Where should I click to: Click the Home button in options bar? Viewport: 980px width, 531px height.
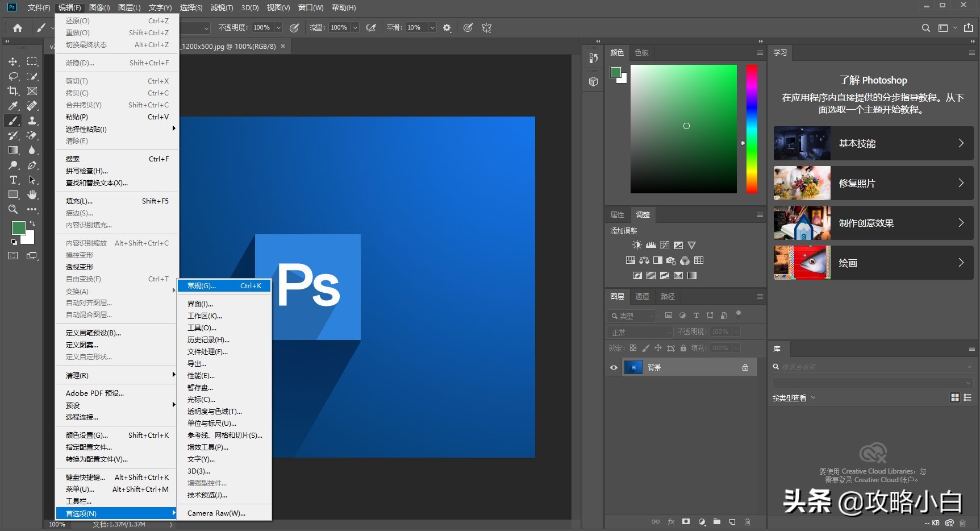pyautogui.click(x=18, y=27)
